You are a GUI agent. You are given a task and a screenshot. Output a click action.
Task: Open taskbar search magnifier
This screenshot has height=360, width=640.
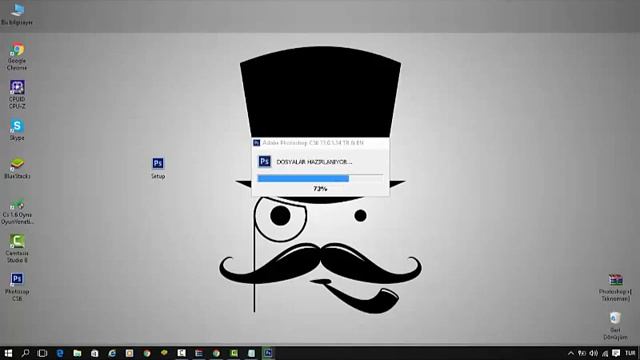25,353
